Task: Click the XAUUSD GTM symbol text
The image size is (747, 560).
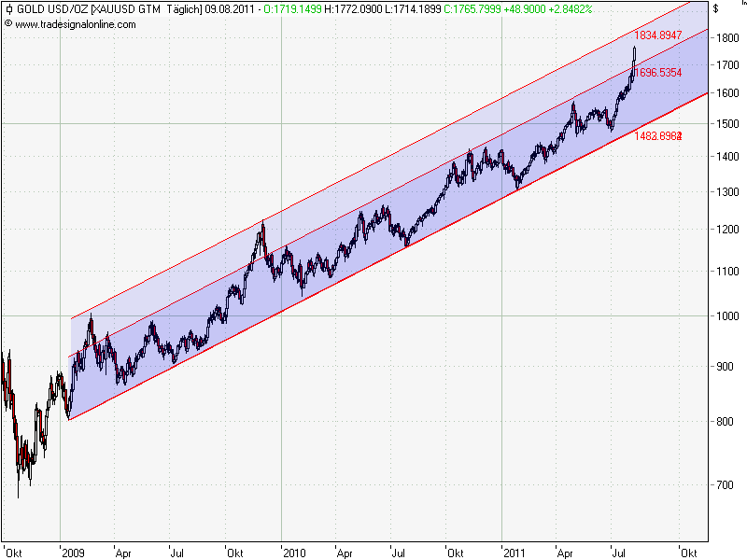Action: point(127,9)
